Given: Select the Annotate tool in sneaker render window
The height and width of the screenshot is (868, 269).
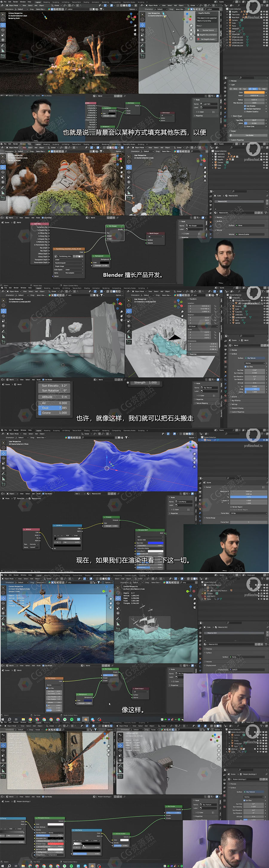Looking at the screenshot, I should click(3, 45).
